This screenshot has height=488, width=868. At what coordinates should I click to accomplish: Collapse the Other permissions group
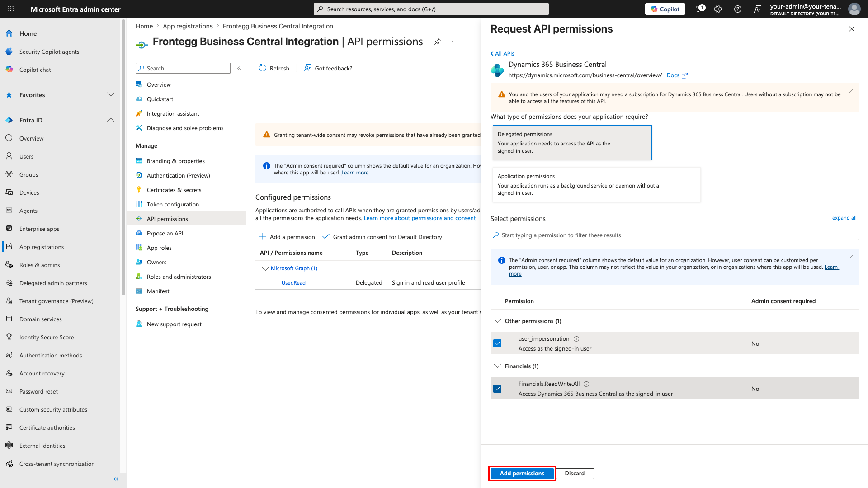498,321
